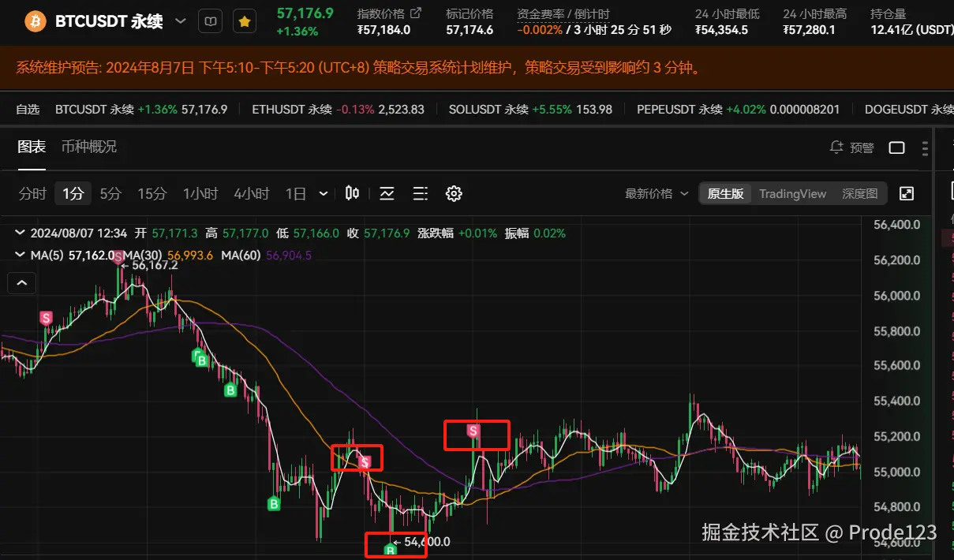Click the collapse arrow button above the chart
This screenshot has width=954, height=560.
[22, 282]
